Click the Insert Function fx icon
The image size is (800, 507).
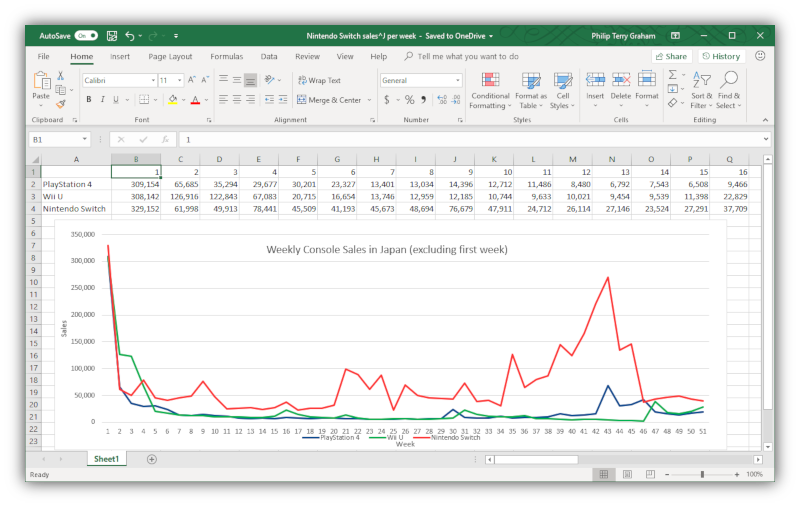click(x=165, y=139)
